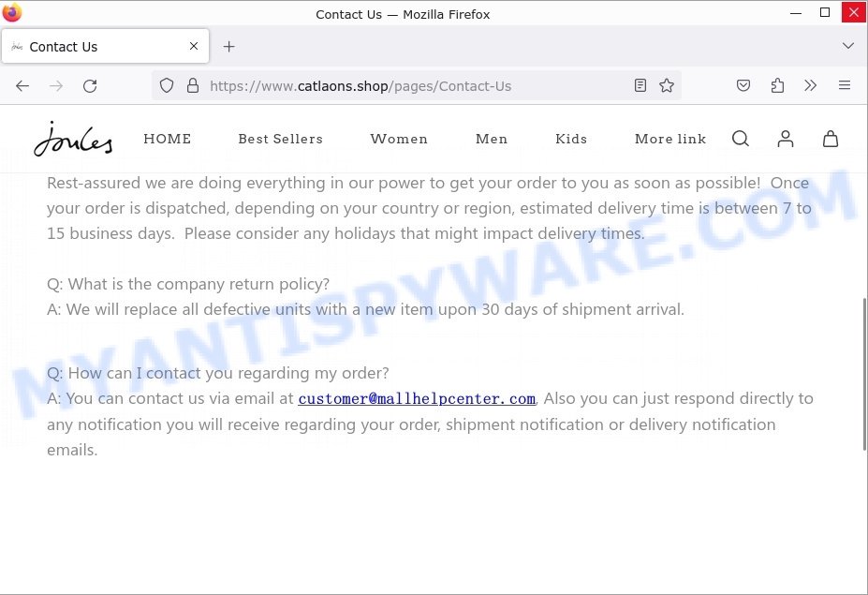Open a new tab with plus button

tap(228, 47)
